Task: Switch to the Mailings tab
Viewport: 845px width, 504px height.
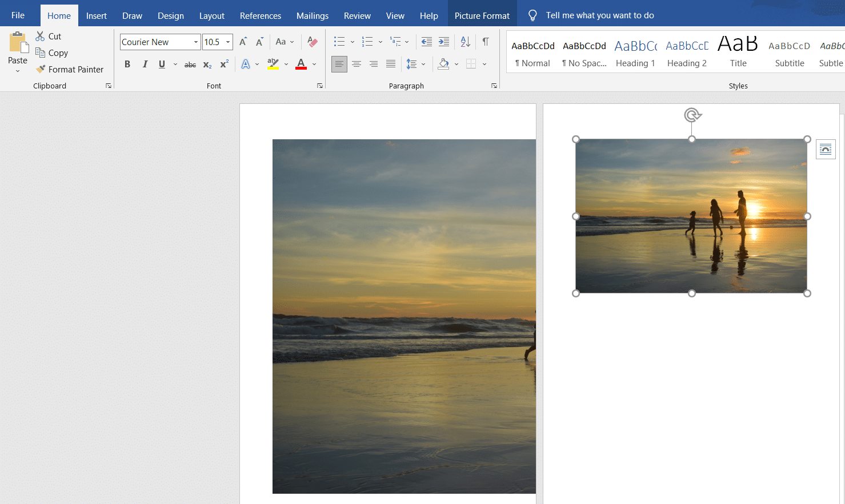Action: pos(313,16)
